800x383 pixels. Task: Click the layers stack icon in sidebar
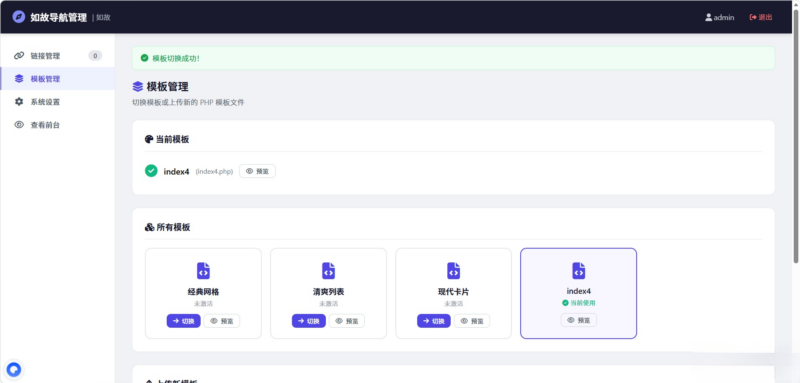tap(19, 79)
